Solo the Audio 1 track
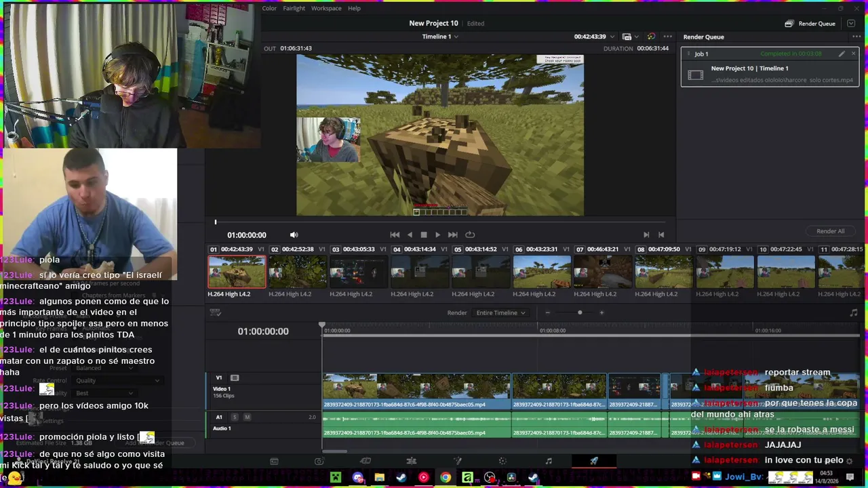Viewport: 868px width, 488px height. tap(235, 417)
